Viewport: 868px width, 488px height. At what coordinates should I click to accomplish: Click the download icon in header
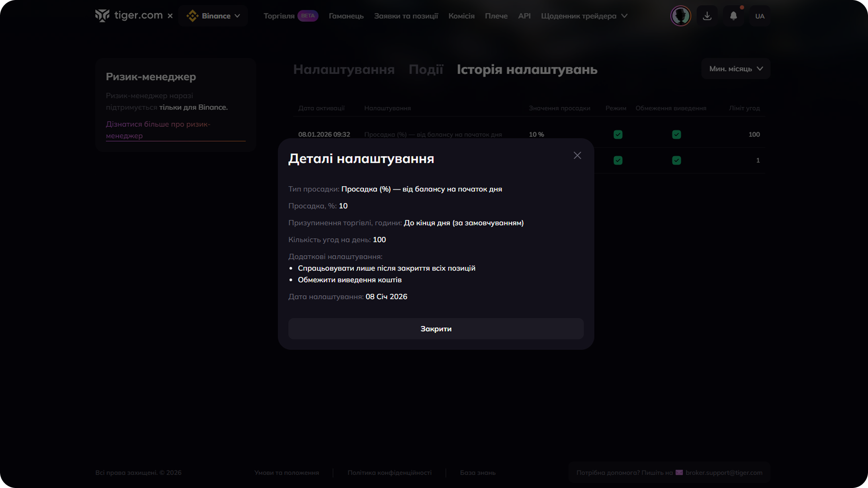(x=707, y=16)
